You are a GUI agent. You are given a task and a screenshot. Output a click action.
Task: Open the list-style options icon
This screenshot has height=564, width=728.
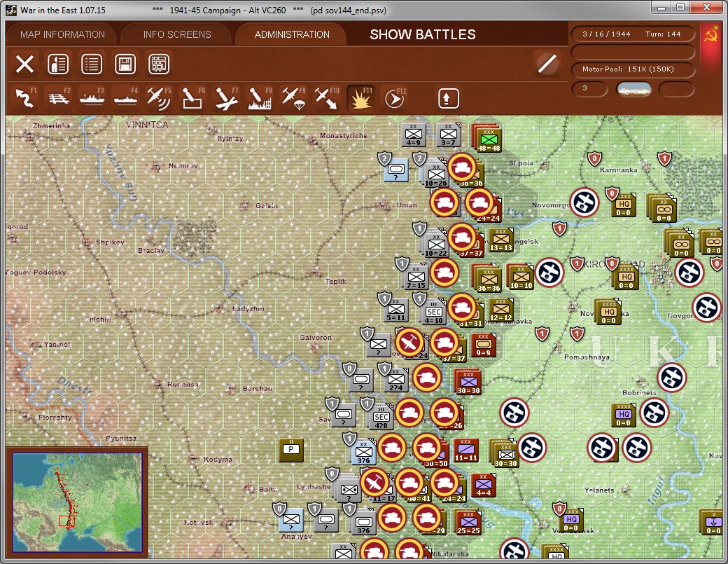point(92,64)
